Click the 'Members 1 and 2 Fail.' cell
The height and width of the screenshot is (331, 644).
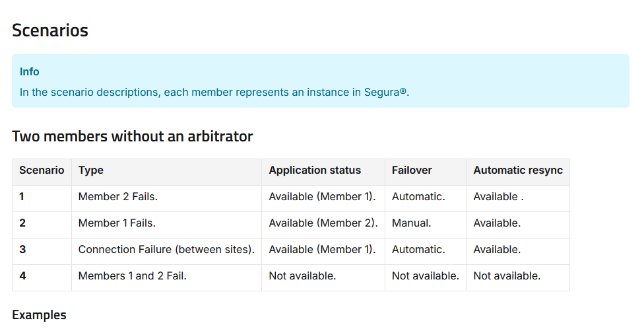point(133,276)
